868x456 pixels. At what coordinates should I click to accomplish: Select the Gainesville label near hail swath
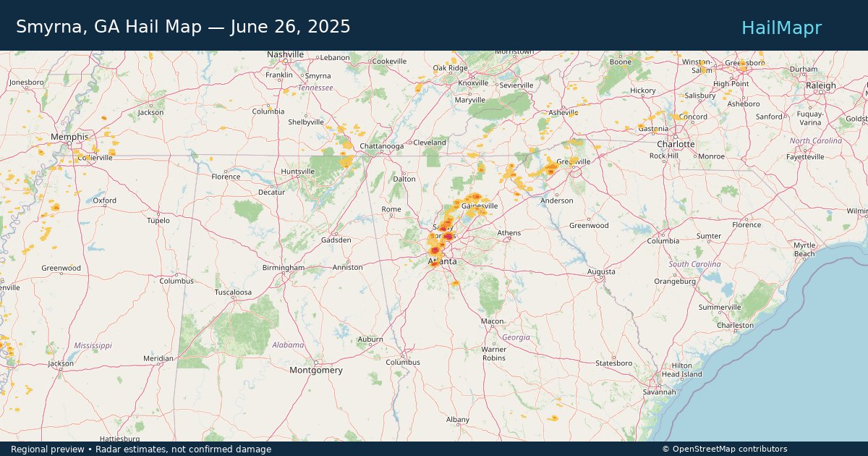coord(480,206)
